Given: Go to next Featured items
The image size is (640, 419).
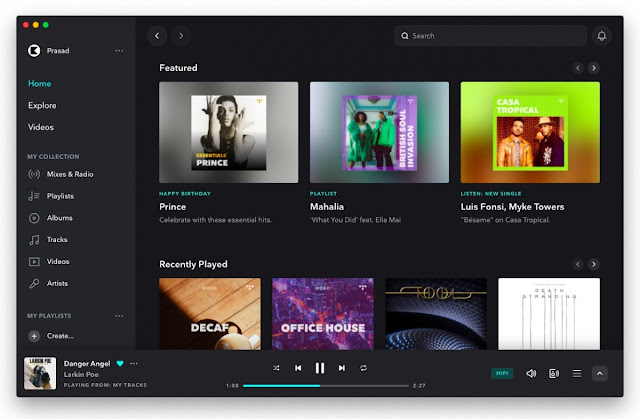Looking at the screenshot, I should [594, 68].
